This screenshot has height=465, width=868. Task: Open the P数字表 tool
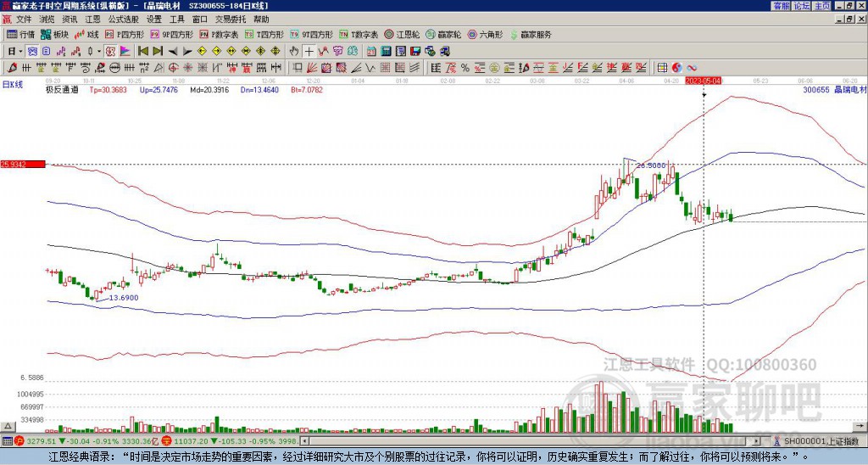tap(220, 34)
